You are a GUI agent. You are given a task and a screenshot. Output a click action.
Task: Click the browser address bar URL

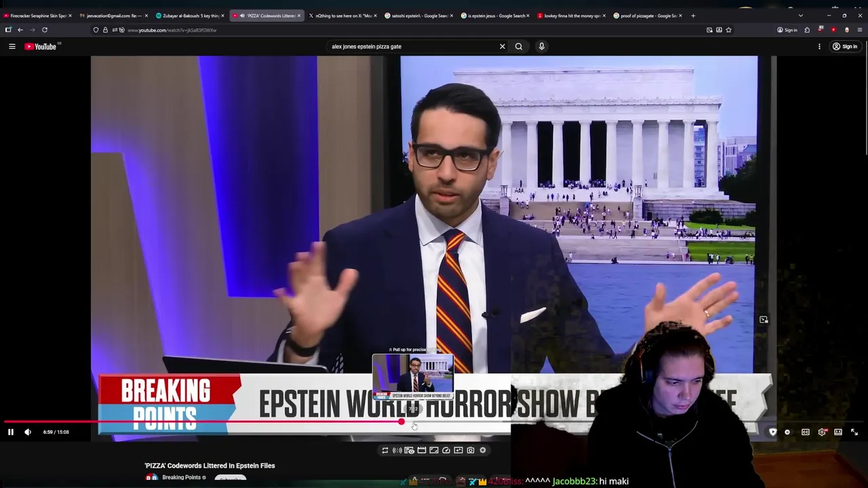[x=172, y=30]
